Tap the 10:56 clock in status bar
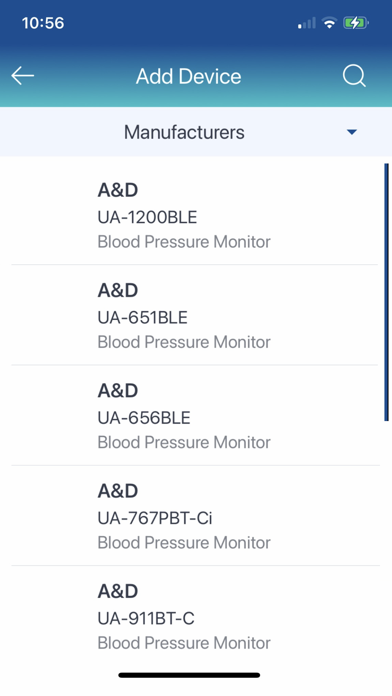The height and width of the screenshot is (696, 392). pos(43,23)
